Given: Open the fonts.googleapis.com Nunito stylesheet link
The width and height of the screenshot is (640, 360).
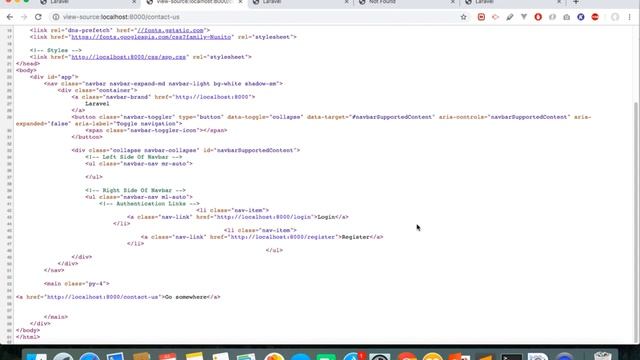Looking at the screenshot, I should (151, 37).
